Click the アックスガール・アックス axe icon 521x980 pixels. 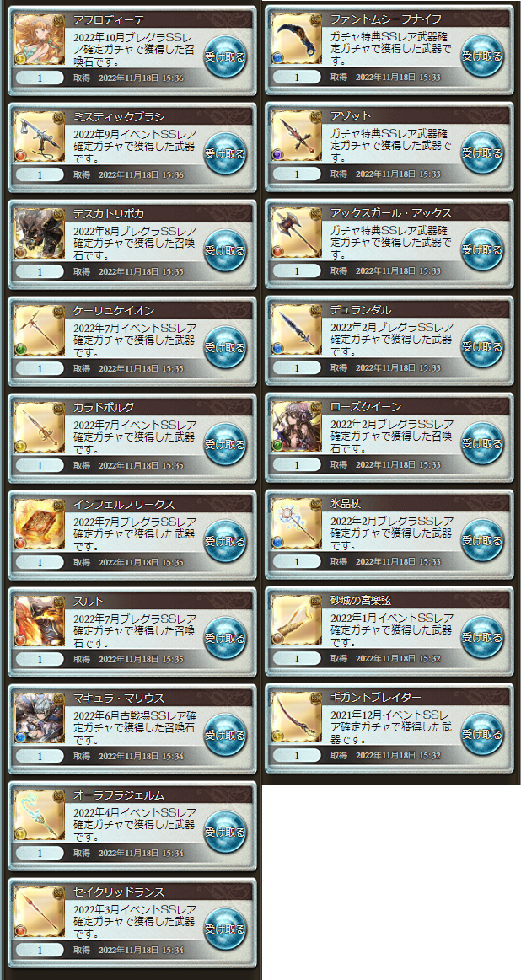coord(297,233)
